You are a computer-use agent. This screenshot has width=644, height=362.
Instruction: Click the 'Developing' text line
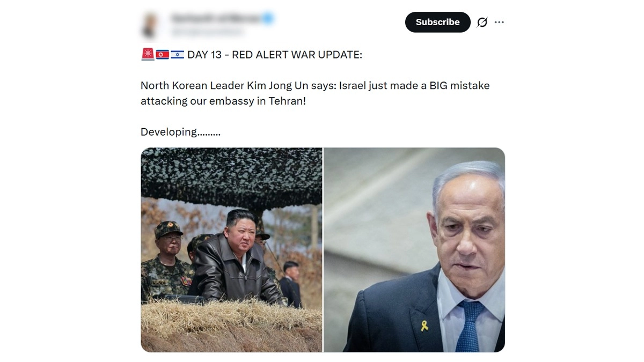click(x=180, y=132)
